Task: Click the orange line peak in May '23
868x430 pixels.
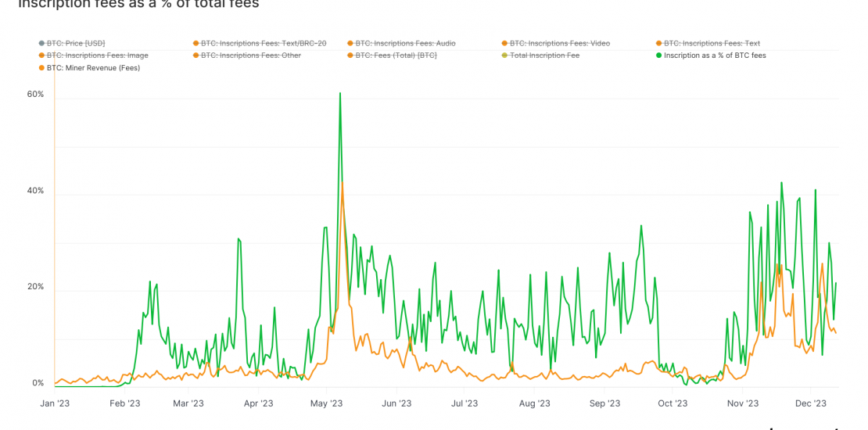Action: coord(343,182)
